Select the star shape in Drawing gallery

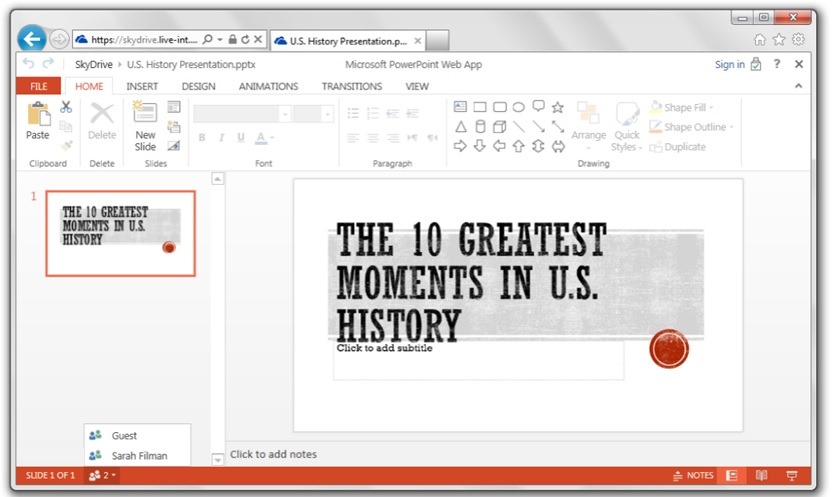point(558,107)
